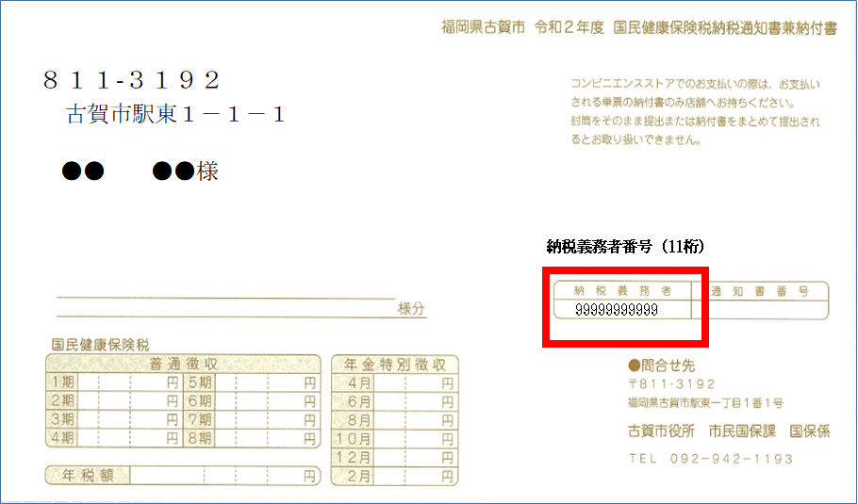Click the '12月' row label
Screen dimensions: 858x504
[x=353, y=458]
